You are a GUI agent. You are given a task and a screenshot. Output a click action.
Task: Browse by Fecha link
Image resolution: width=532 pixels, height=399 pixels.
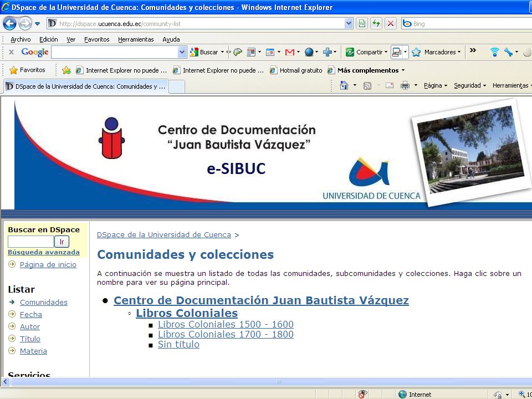pyautogui.click(x=31, y=315)
